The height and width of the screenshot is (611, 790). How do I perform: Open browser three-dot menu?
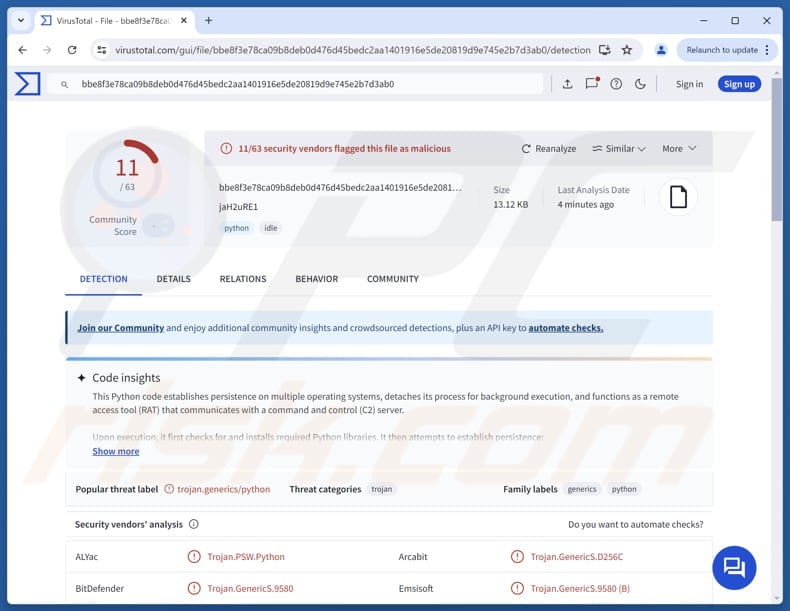(767, 50)
